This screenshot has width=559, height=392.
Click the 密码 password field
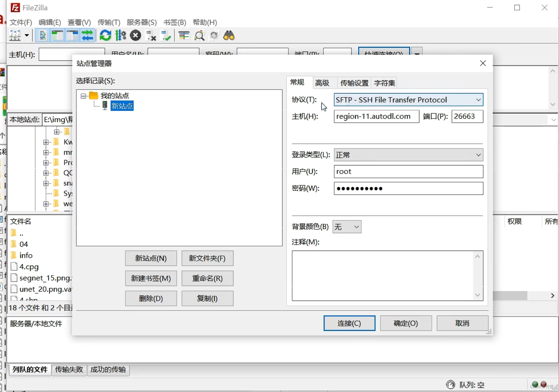(408, 188)
